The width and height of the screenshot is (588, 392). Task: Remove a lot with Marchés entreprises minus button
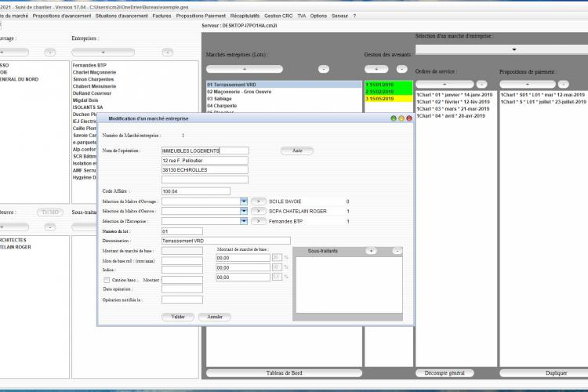coord(324,69)
